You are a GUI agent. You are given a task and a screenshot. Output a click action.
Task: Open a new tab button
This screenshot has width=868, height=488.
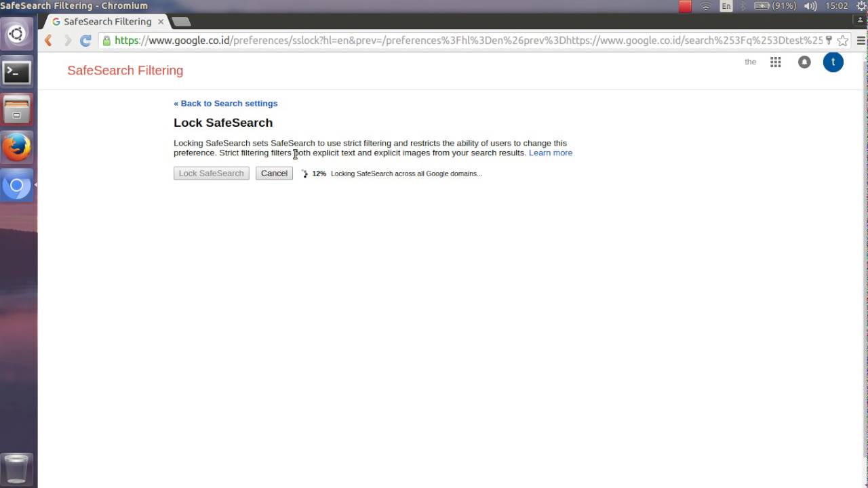tap(181, 22)
